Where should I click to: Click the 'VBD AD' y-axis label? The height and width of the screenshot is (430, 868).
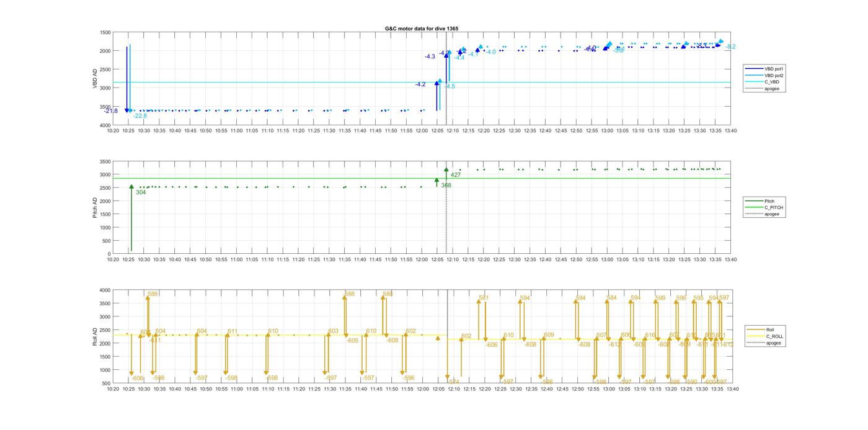pos(95,78)
